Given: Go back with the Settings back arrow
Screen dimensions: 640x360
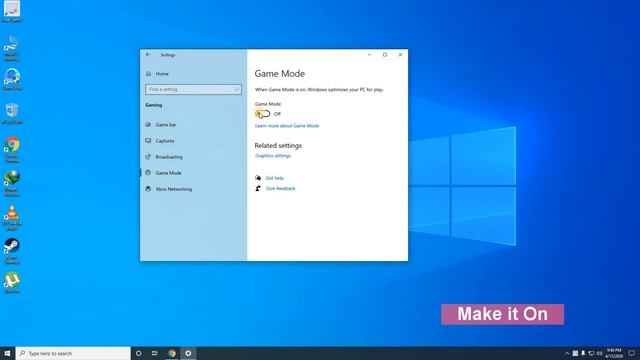Looking at the screenshot, I should point(148,55).
